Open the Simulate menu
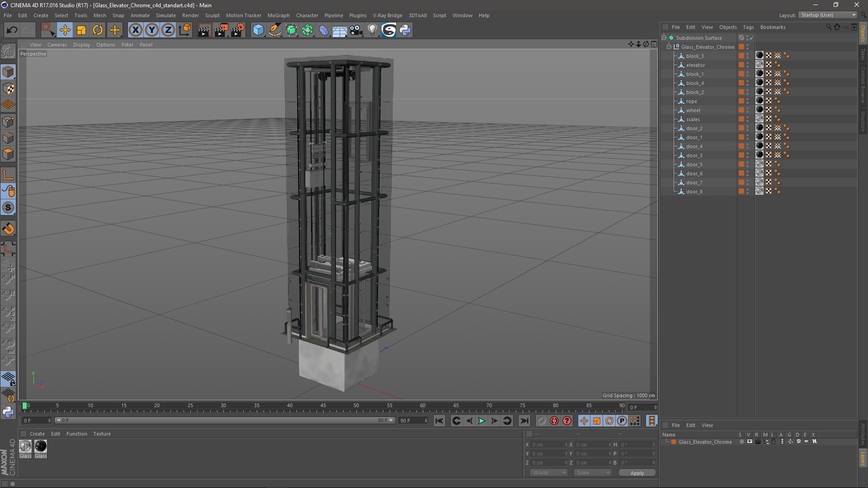 coord(166,15)
